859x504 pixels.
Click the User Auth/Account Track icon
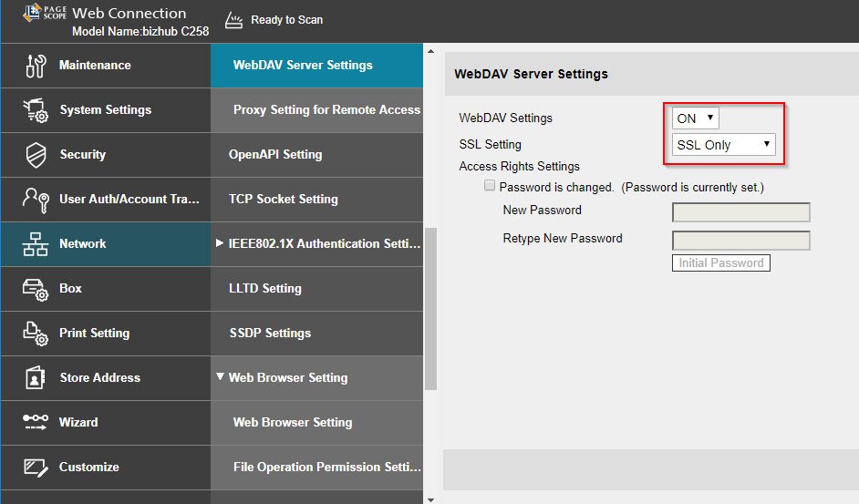pos(36,200)
